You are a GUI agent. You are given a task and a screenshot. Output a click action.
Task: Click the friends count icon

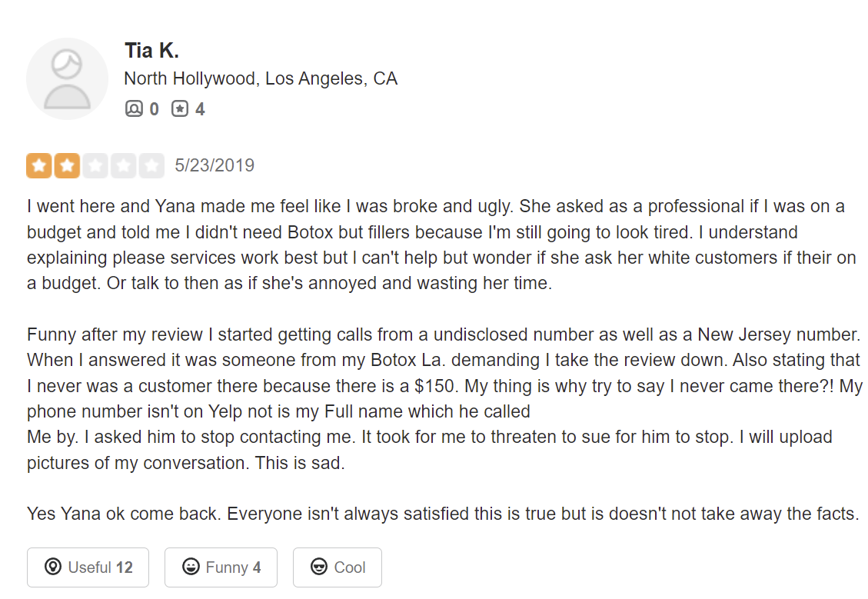click(x=134, y=109)
